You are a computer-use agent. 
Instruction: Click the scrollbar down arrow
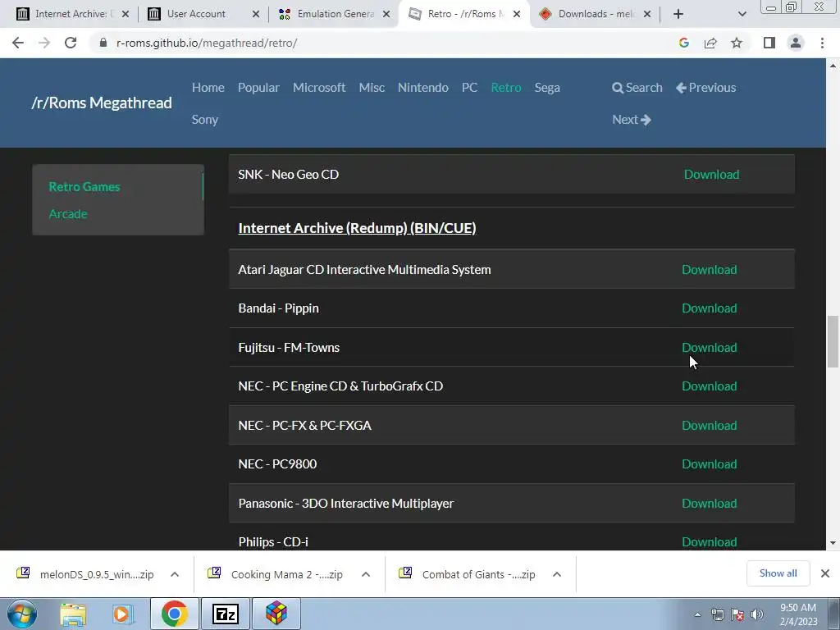tap(833, 543)
